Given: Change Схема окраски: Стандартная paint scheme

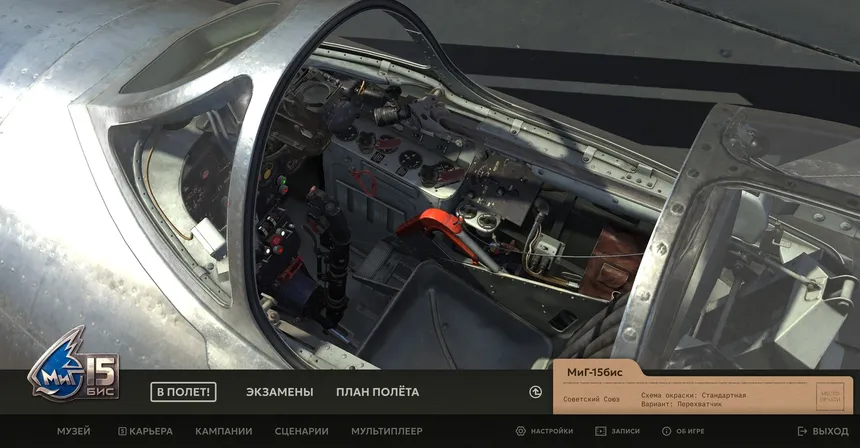Looking at the screenshot, I should click(693, 395).
